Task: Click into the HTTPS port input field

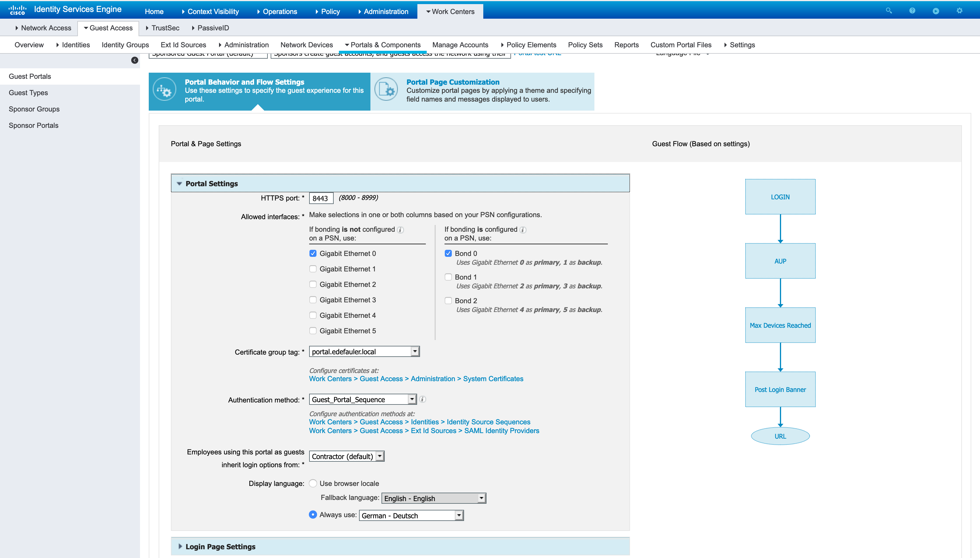Action: tap(321, 198)
